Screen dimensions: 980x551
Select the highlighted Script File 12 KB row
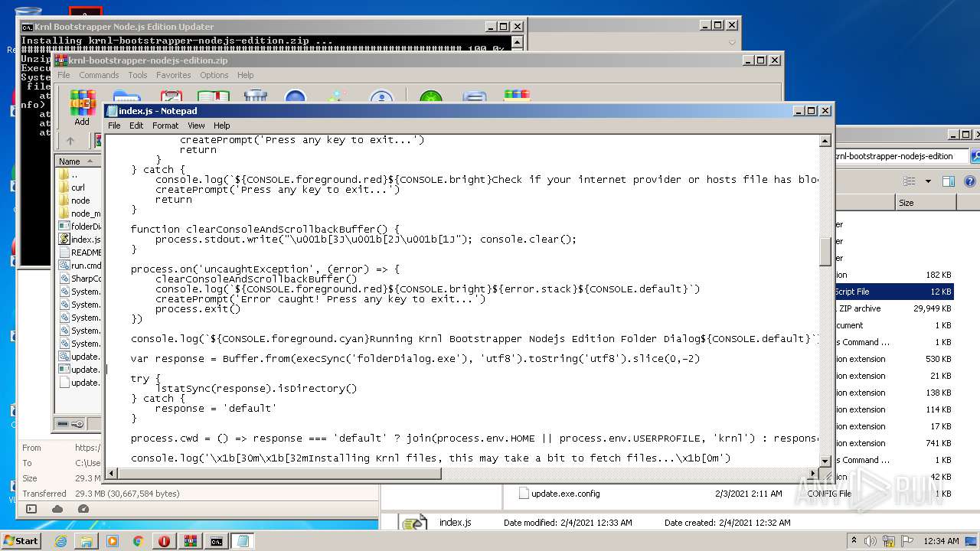click(x=895, y=292)
